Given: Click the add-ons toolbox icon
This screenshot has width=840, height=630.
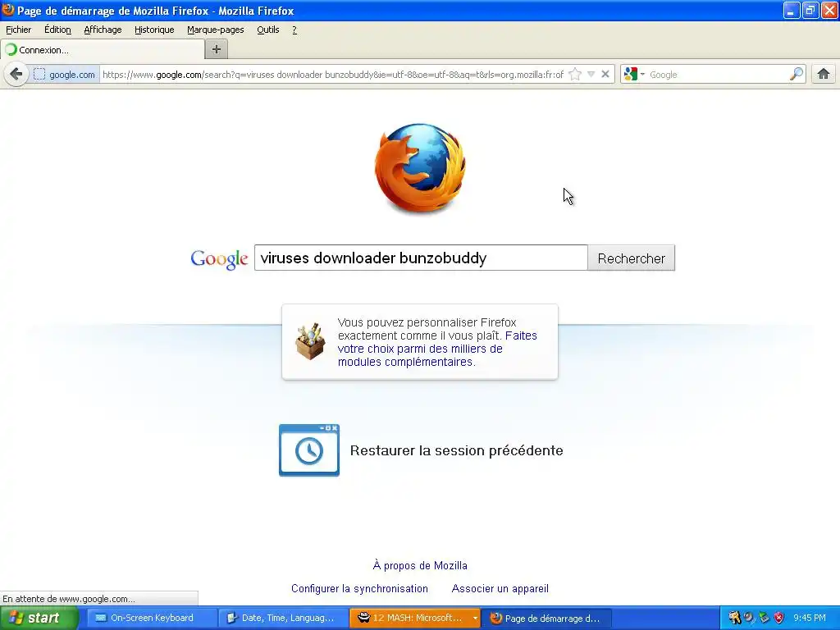Looking at the screenshot, I should click(310, 341).
